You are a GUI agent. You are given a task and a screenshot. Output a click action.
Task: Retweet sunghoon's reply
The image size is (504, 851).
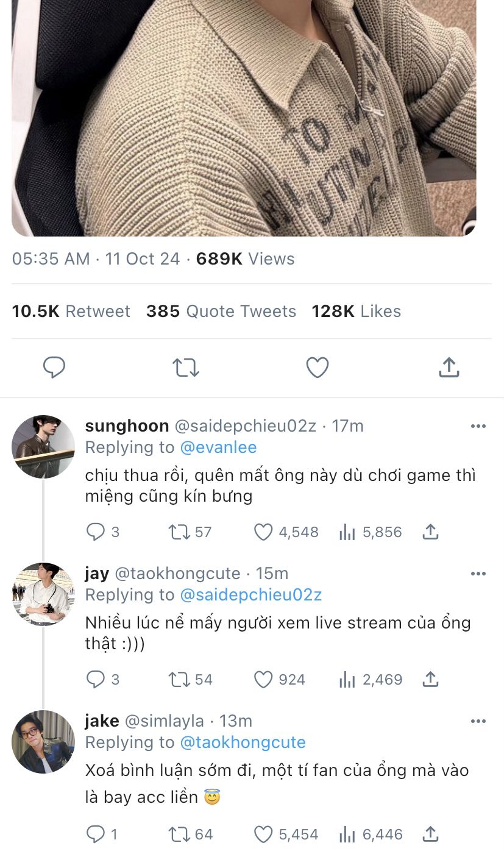coord(179,532)
